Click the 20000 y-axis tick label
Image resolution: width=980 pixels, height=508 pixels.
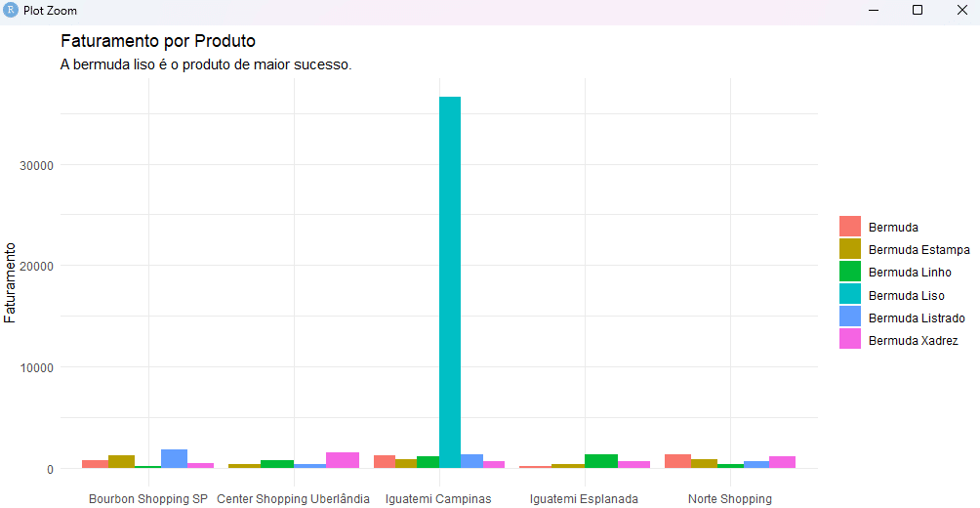tap(36, 266)
